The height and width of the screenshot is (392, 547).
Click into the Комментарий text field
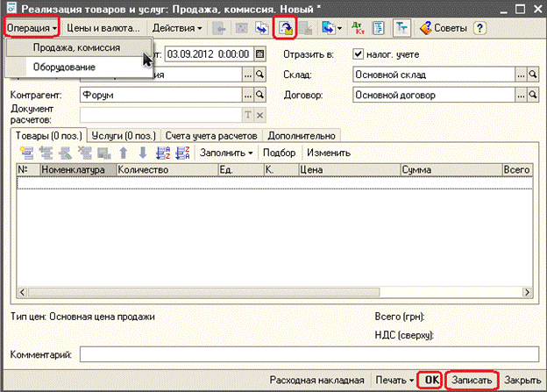click(x=307, y=354)
